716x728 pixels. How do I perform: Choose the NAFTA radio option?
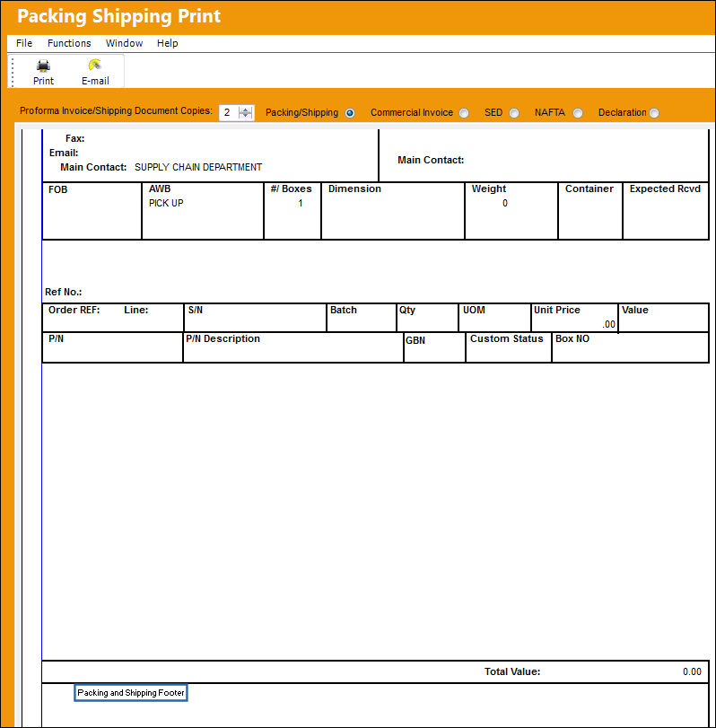pos(577,113)
